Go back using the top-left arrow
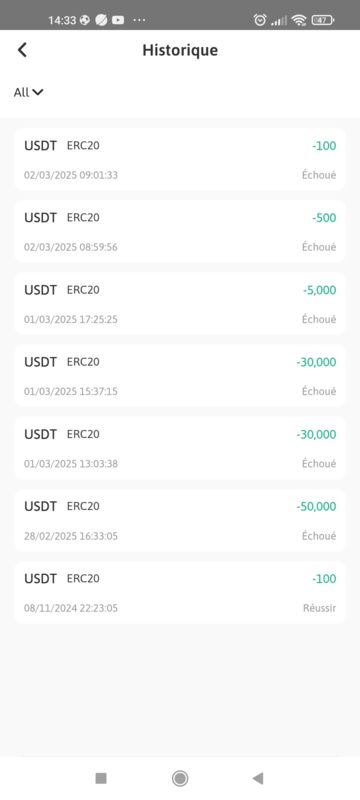360x800 pixels. pyautogui.click(x=22, y=50)
